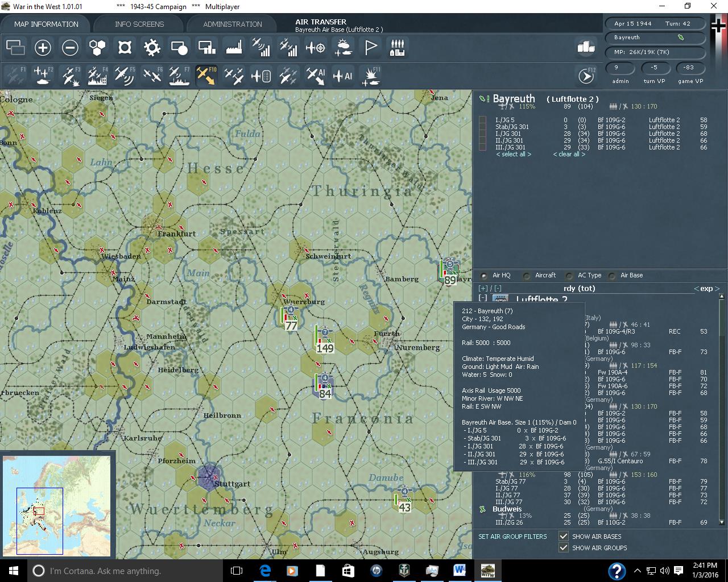Image resolution: width=728 pixels, height=582 pixels.
Task: Select the F4 strategic city bombing mode
Action: (97, 76)
